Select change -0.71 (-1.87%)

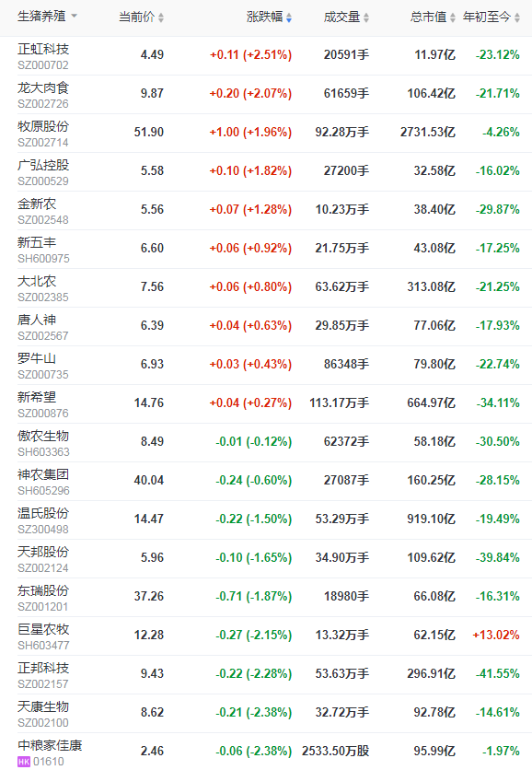254,597
